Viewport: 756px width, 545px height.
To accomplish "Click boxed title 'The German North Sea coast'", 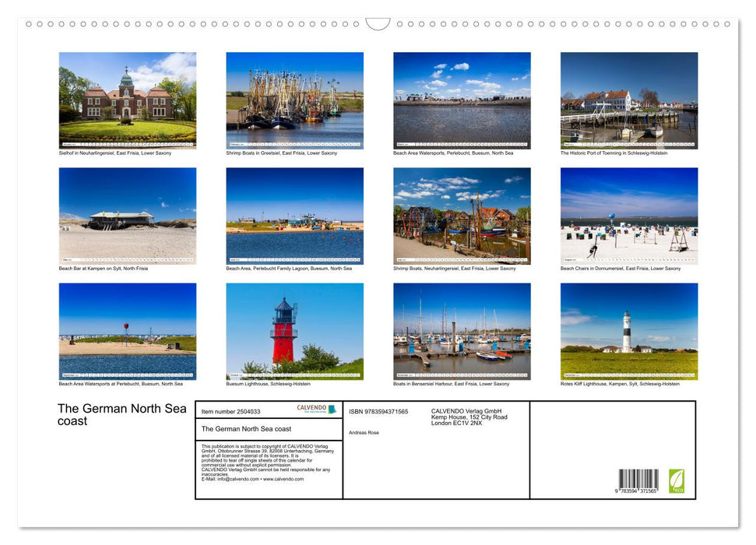I will point(246,429).
